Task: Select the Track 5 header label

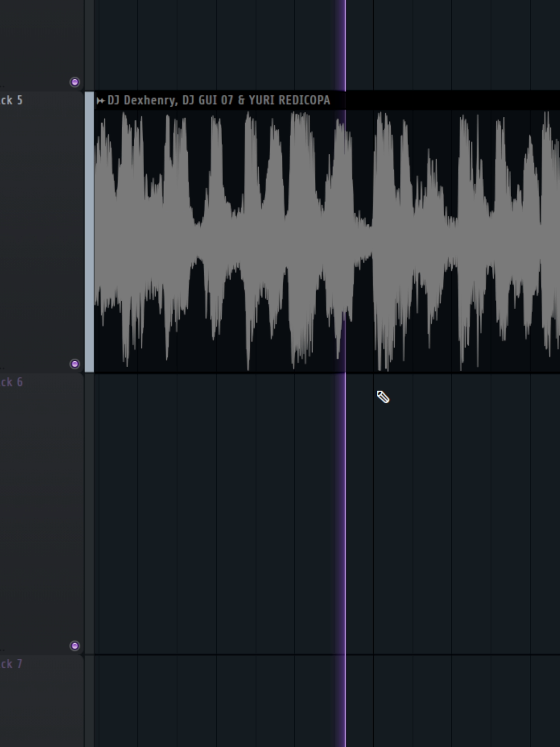Action: [x=12, y=100]
